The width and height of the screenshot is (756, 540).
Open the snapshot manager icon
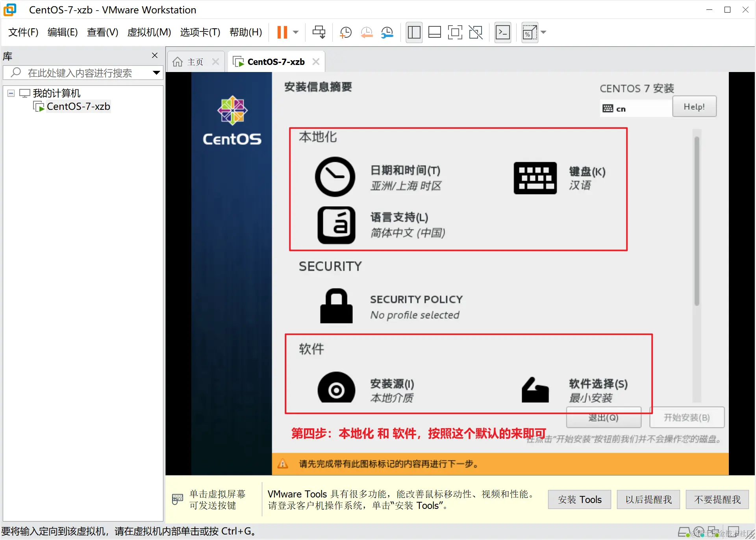387,32
